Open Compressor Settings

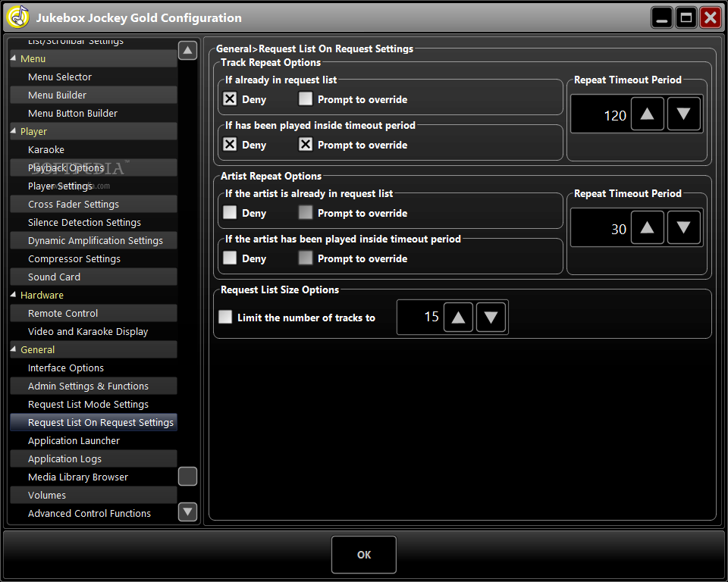click(93, 259)
